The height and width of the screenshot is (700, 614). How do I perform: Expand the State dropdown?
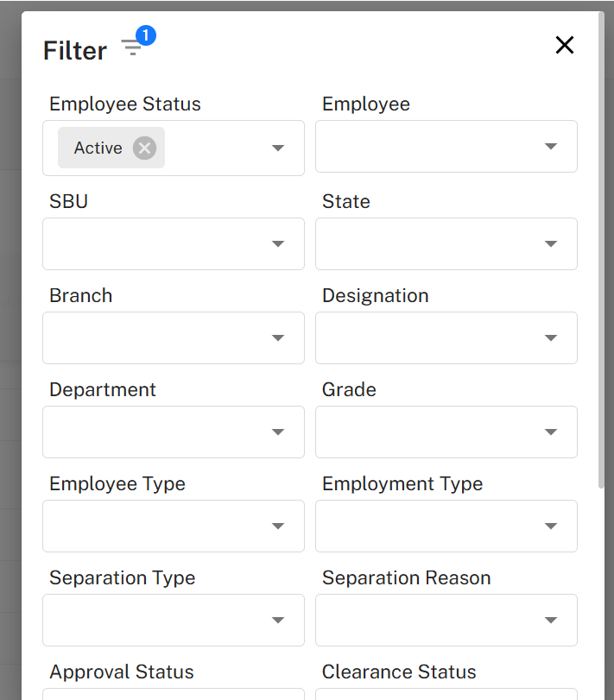tap(551, 244)
